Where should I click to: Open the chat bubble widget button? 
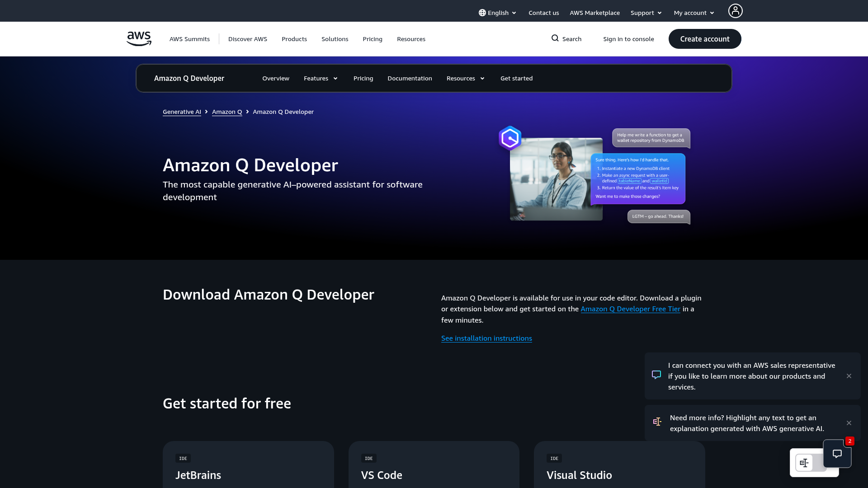[837, 454]
